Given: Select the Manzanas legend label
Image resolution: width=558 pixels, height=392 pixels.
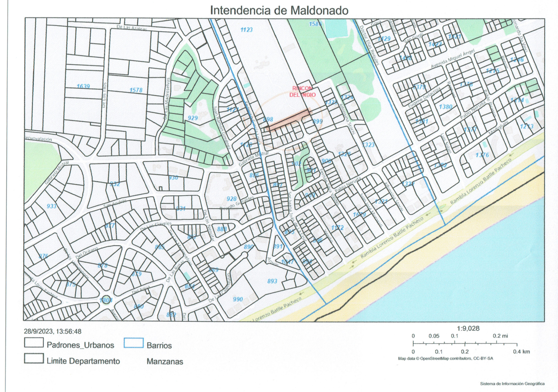Looking at the screenshot, I should point(165,362).
